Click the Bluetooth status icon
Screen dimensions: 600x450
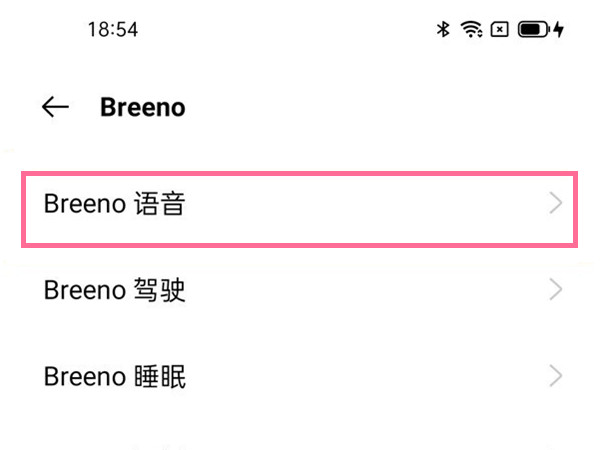pyautogui.click(x=444, y=30)
